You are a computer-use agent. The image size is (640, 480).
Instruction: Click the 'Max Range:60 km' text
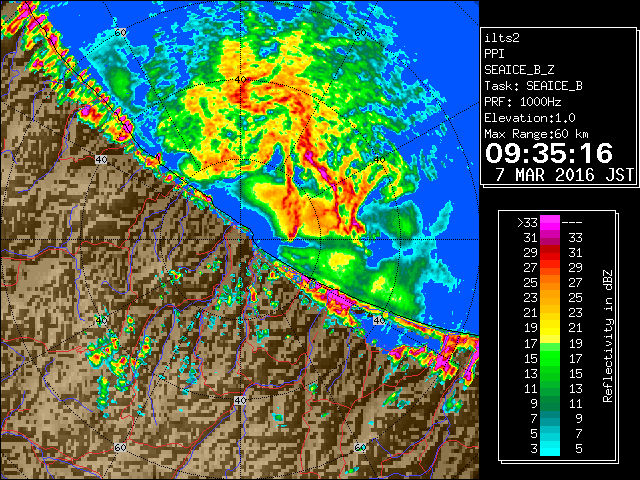coord(536,134)
